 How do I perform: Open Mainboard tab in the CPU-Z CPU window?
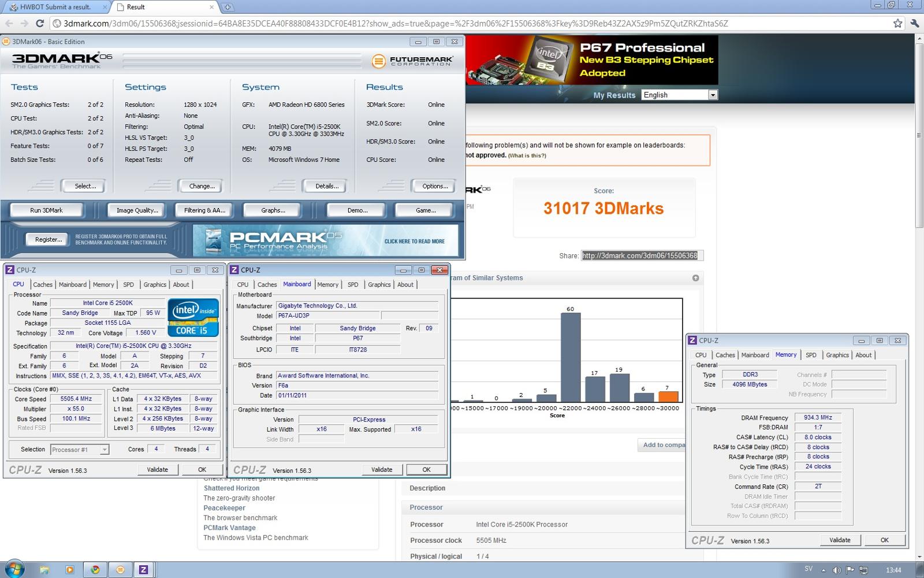73,284
